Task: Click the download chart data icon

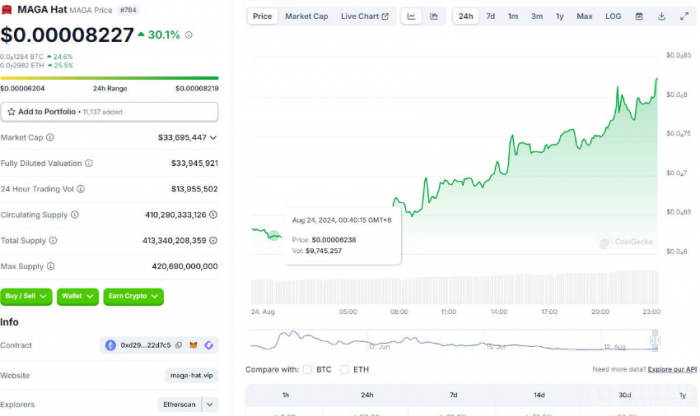Action: pyautogui.click(x=662, y=16)
